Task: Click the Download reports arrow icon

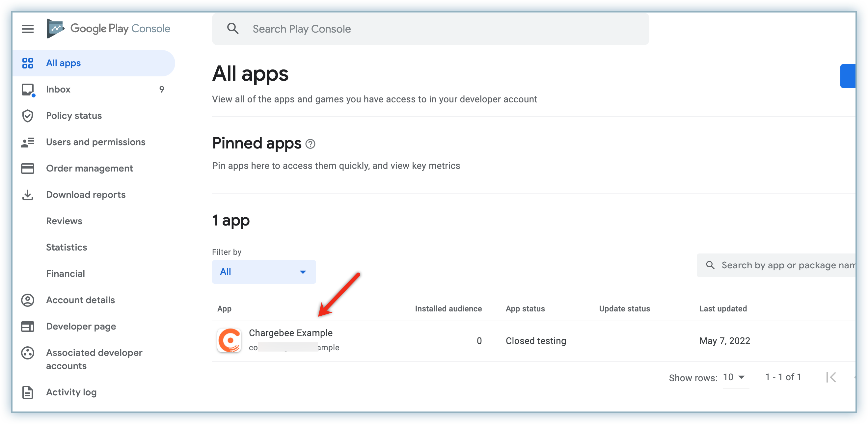Action: tap(27, 195)
